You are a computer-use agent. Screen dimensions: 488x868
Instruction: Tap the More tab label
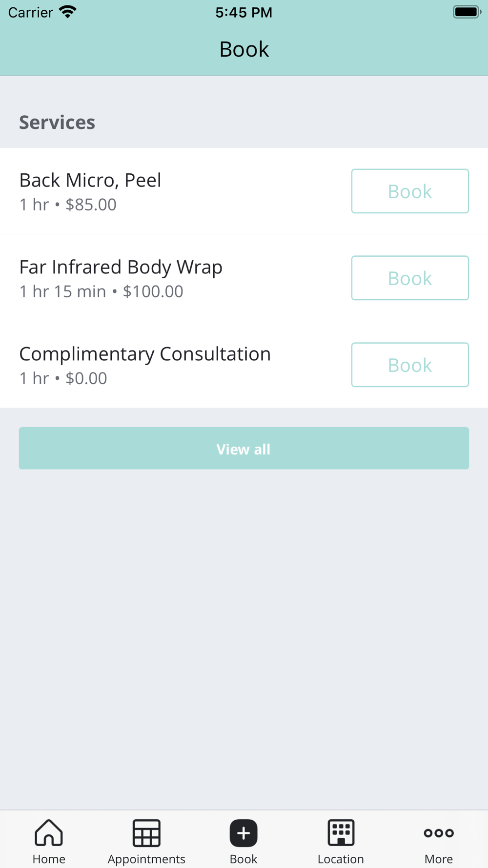pyautogui.click(x=438, y=859)
